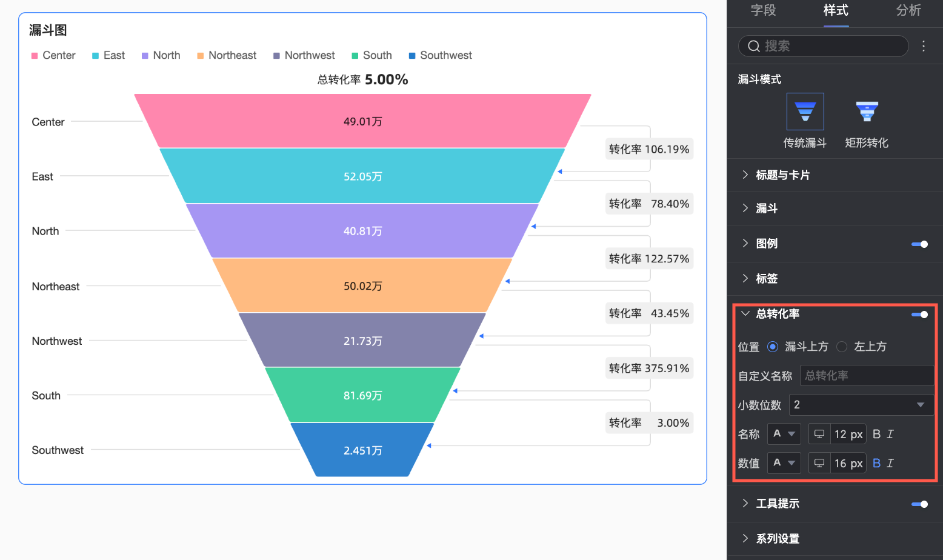The width and height of the screenshot is (943, 560).
Task: Click the Northwest axis label left of funnel
Action: 57,341
